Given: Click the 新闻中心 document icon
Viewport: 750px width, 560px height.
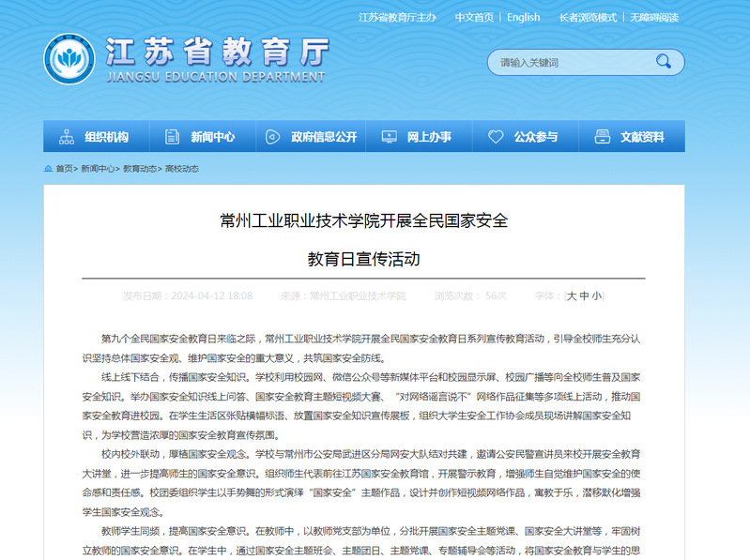Looking at the screenshot, I should point(172,137).
